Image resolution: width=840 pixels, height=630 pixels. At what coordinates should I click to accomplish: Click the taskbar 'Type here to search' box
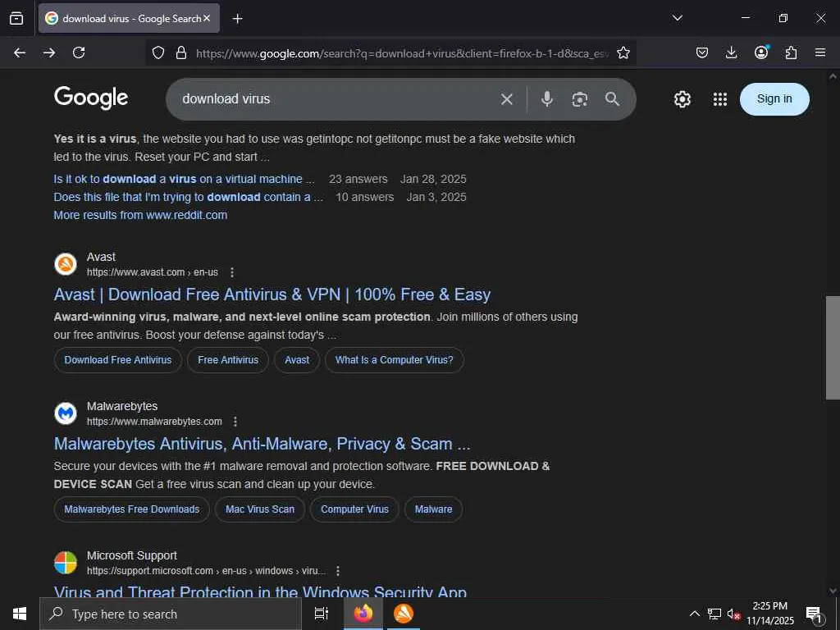pyautogui.click(x=171, y=614)
